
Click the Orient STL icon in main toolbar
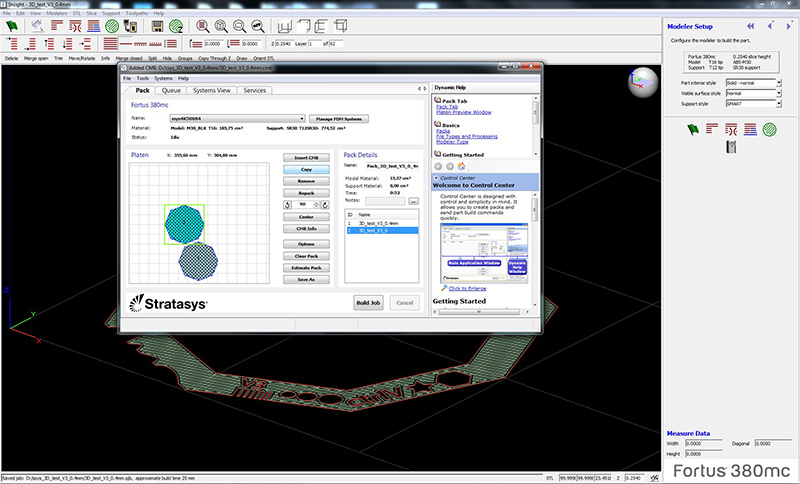37,26
